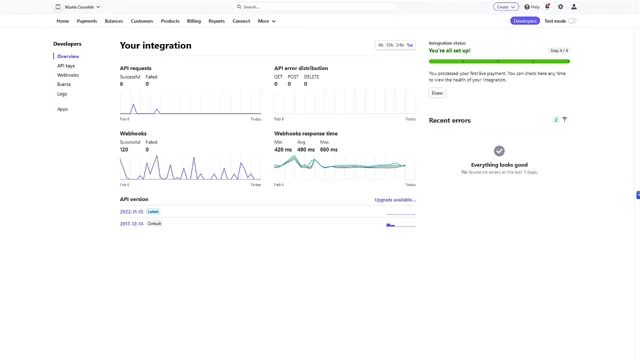Click the Done button

click(437, 93)
